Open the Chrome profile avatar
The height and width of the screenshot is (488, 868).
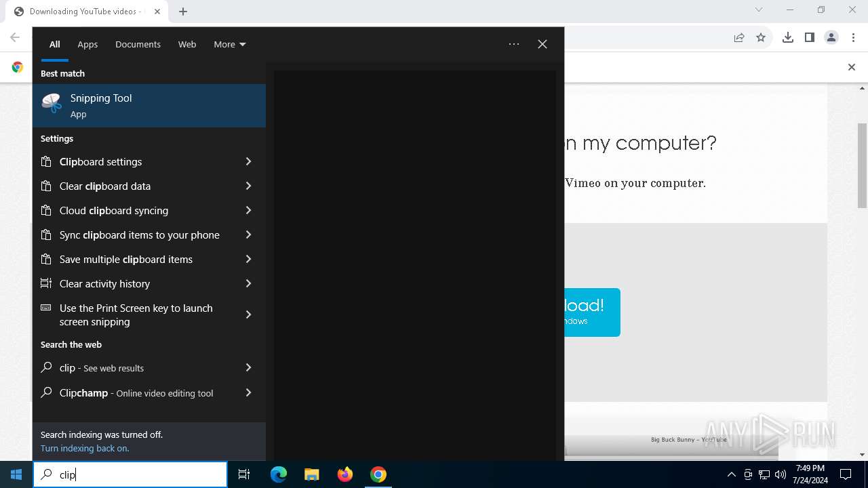coord(831,38)
